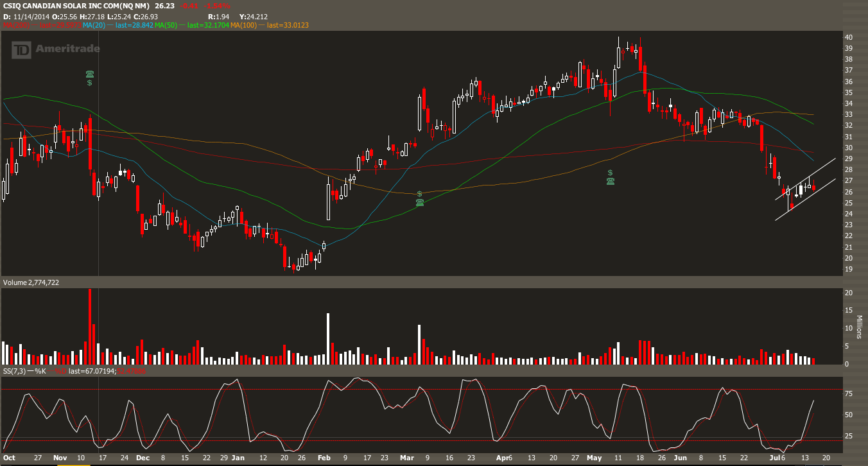Screen dimensions: 868x466
Task: Click the dividend dollar icon in mid-November
Action: click(x=90, y=83)
